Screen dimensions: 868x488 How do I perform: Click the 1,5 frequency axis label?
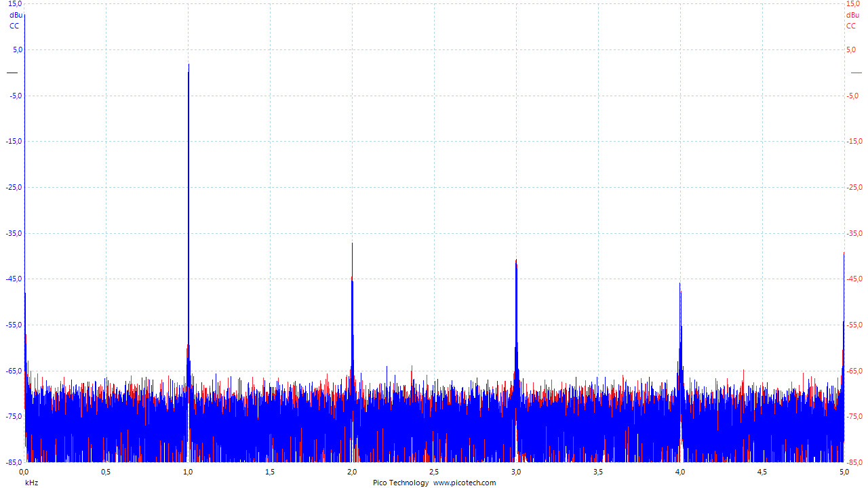tap(270, 471)
